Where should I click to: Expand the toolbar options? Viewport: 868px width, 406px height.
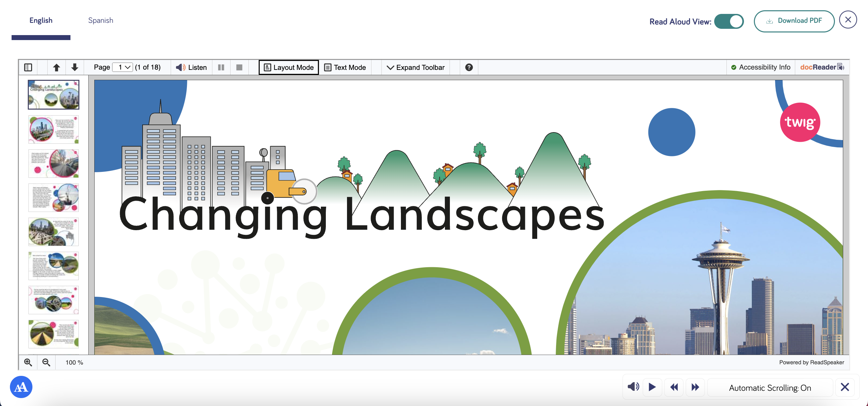[416, 68]
